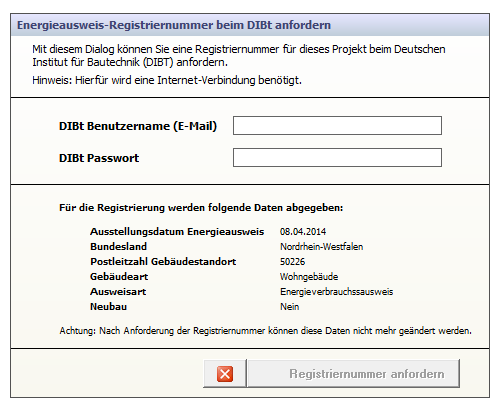Viewport: 501px width, 406px height.
Task: Click the Bundesland label
Action: pyautogui.click(x=118, y=247)
